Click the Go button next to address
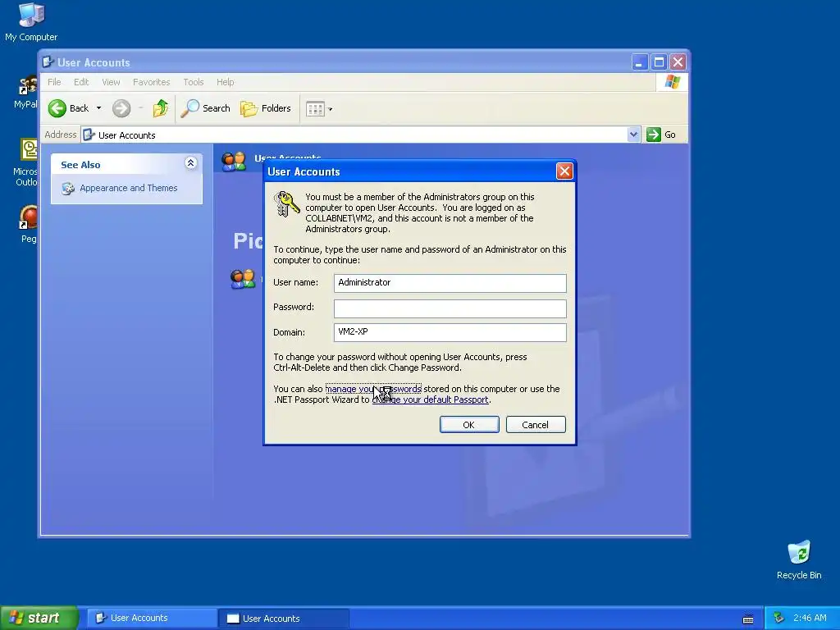Screen dimensions: 840x630 [x=661, y=135]
